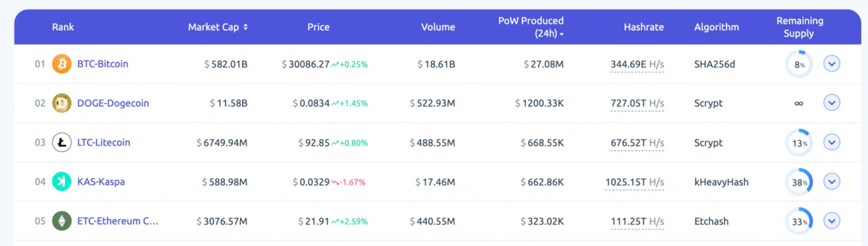Viewport: 868px width, 246px height.
Task: Click the Etchash algorithm cell
Action: coord(711,222)
